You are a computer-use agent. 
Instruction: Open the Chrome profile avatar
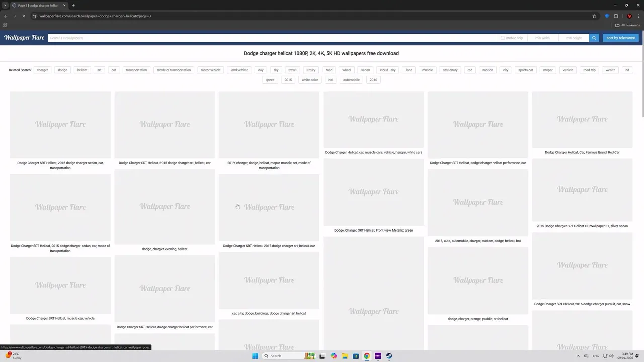point(629,16)
